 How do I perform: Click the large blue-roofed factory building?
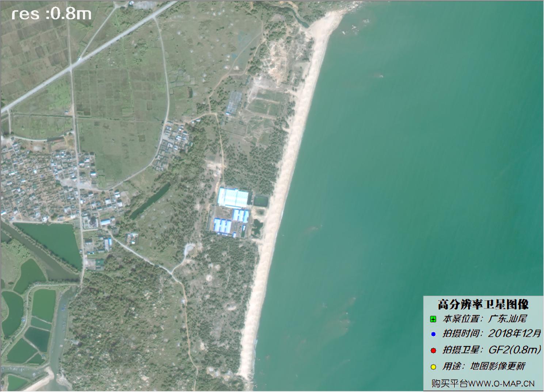tap(233, 198)
